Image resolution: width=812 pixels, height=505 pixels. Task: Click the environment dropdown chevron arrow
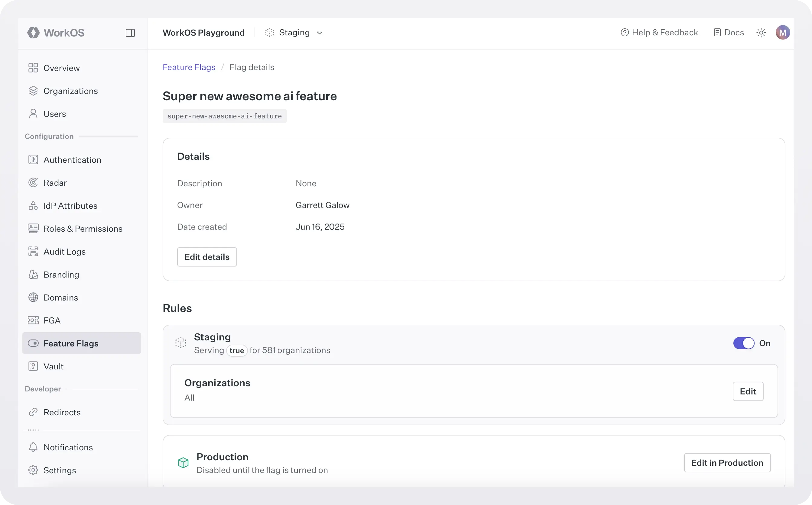point(320,33)
